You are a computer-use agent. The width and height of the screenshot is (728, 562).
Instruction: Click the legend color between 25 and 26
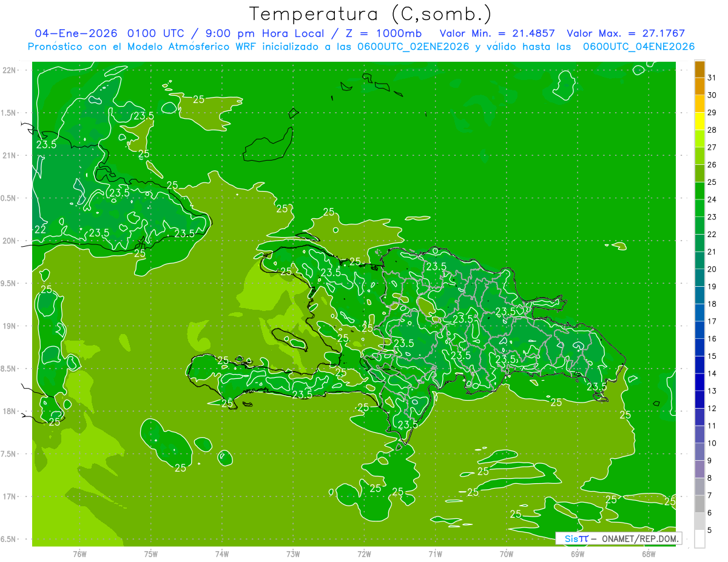699,173
